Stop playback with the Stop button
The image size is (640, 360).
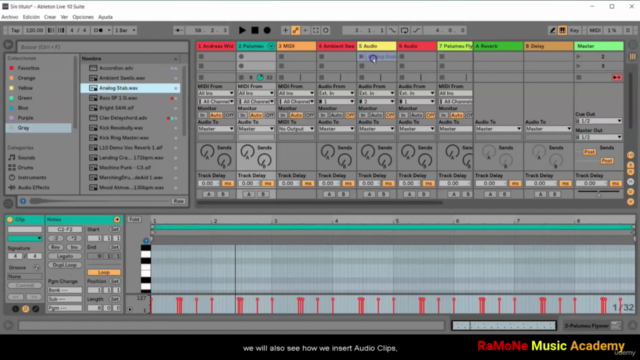255,30
